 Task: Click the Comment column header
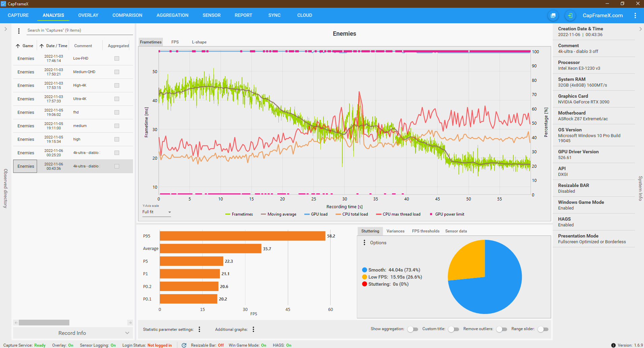pyautogui.click(x=83, y=46)
